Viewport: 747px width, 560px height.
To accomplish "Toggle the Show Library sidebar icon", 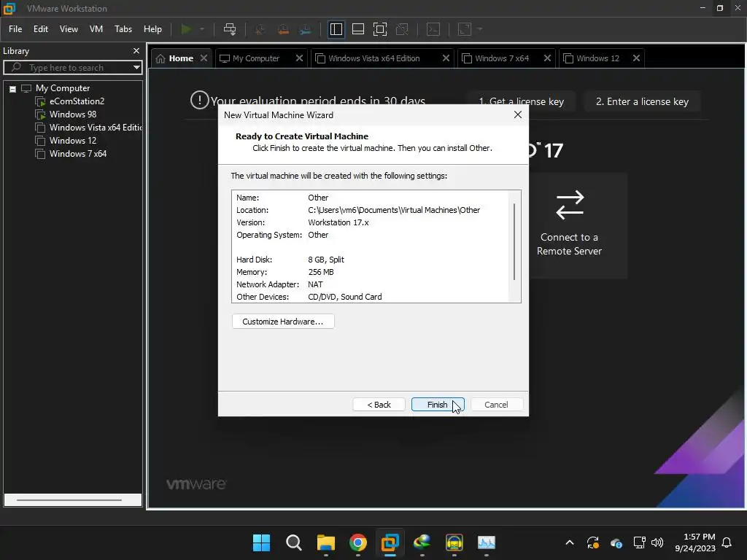I will 336,29.
